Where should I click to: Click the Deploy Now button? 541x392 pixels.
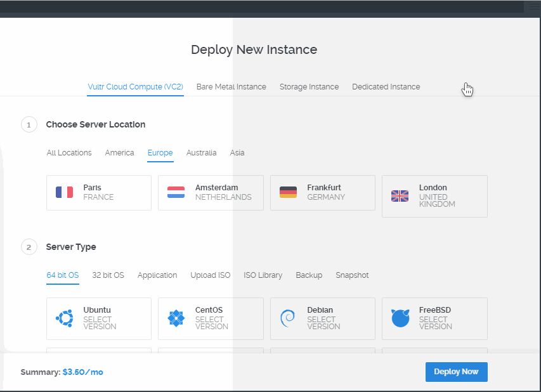click(457, 372)
